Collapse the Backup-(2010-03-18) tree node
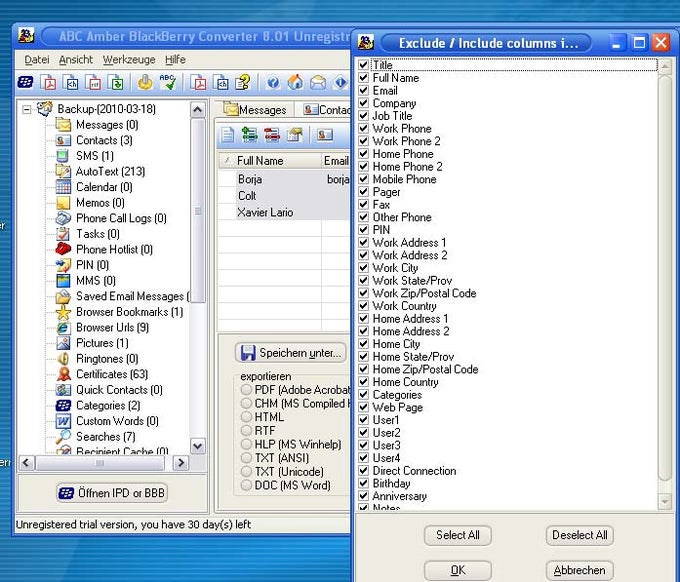This screenshot has width=680, height=582. click(x=26, y=109)
